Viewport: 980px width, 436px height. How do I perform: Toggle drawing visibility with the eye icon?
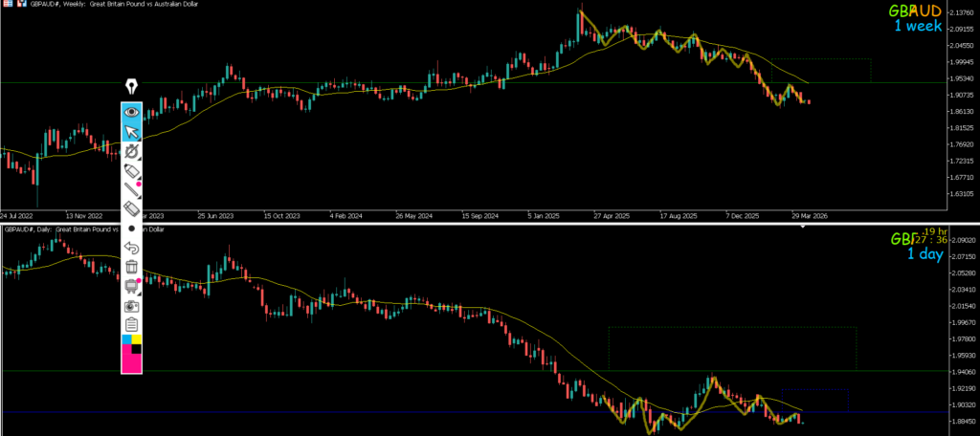[x=131, y=112]
